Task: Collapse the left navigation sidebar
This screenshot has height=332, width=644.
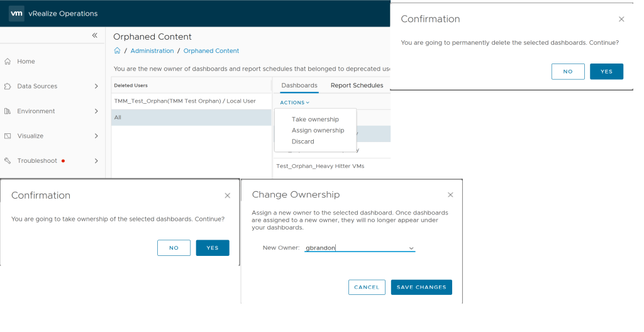Action: [x=95, y=36]
